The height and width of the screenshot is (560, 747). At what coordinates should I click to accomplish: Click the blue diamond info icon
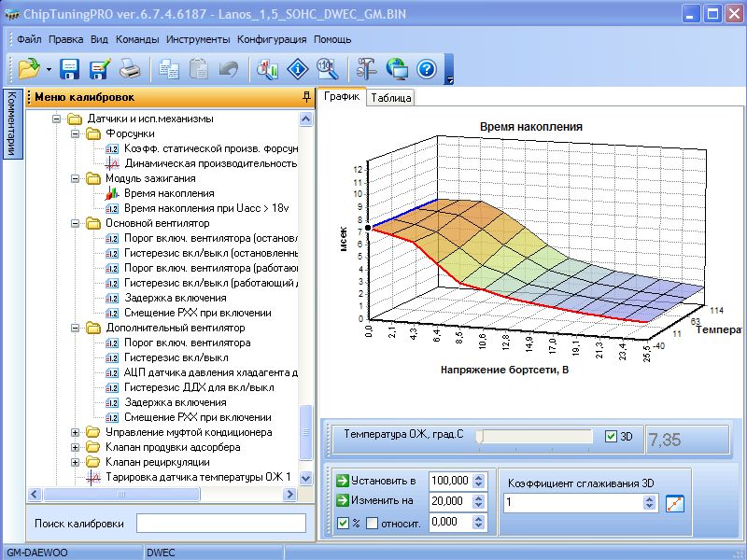[297, 68]
